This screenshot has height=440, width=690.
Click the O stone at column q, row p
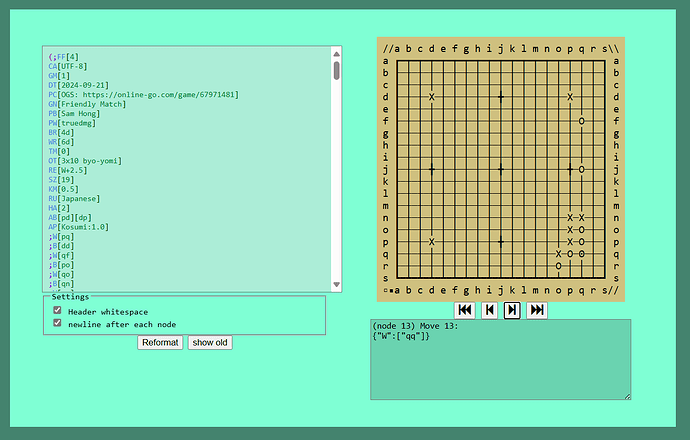(x=582, y=242)
